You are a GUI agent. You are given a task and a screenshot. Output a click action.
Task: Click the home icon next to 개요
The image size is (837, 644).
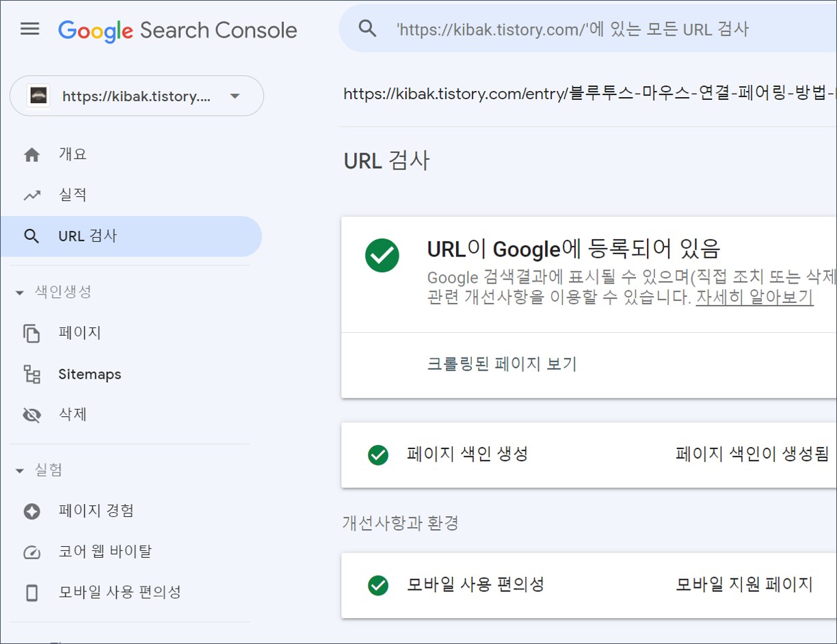coord(31,155)
